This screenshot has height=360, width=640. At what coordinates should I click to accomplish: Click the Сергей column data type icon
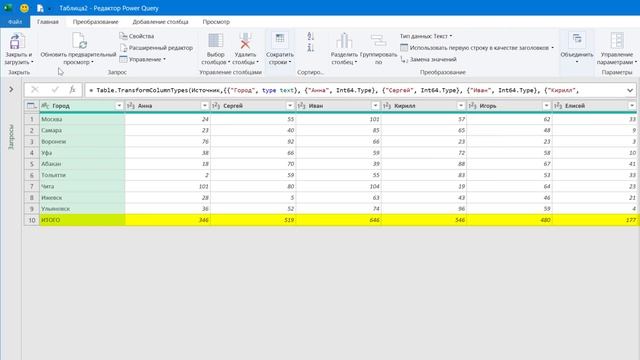point(216,106)
